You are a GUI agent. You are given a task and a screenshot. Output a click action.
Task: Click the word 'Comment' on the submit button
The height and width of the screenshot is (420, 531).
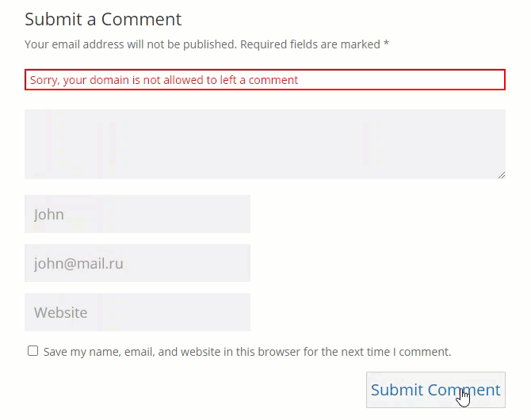point(468,390)
